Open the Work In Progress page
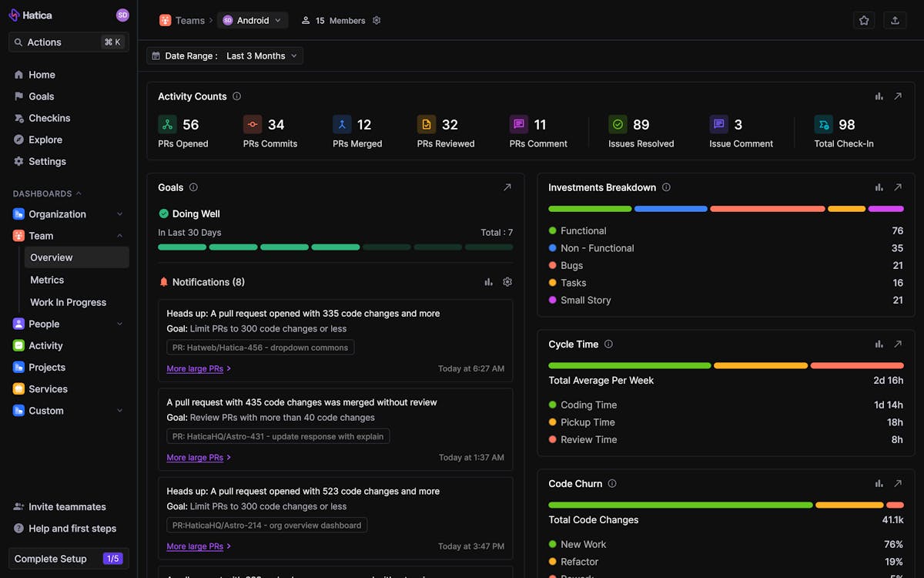This screenshot has width=924, height=578. 67,302
